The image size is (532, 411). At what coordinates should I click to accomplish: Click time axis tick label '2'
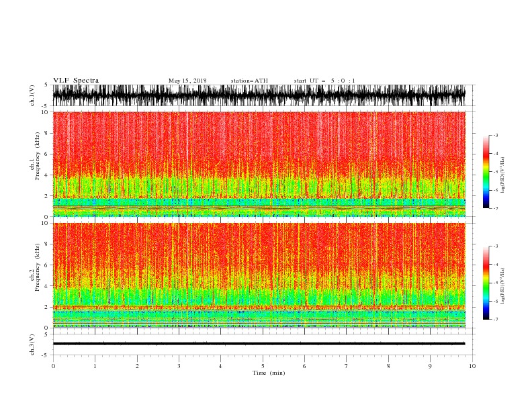pos(137,366)
